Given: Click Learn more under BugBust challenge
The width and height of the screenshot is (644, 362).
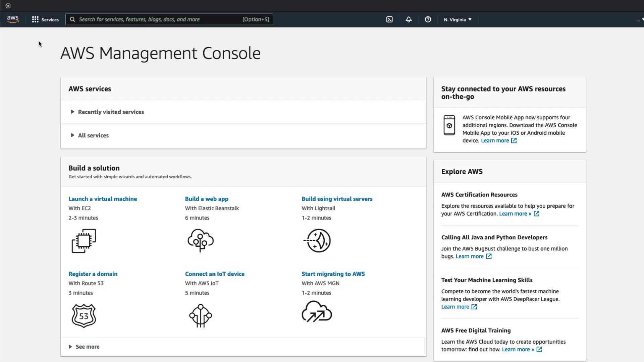Looking at the screenshot, I should pyautogui.click(x=470, y=256).
